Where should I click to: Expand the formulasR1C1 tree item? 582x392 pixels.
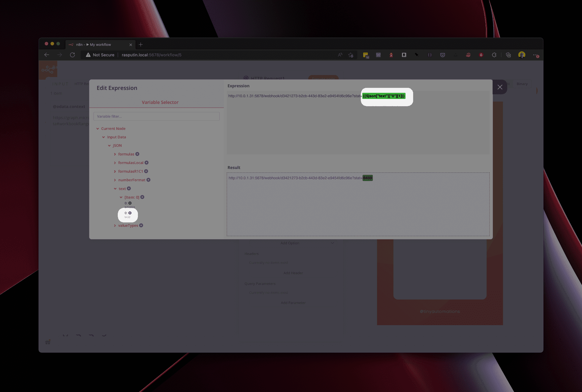pyautogui.click(x=115, y=171)
